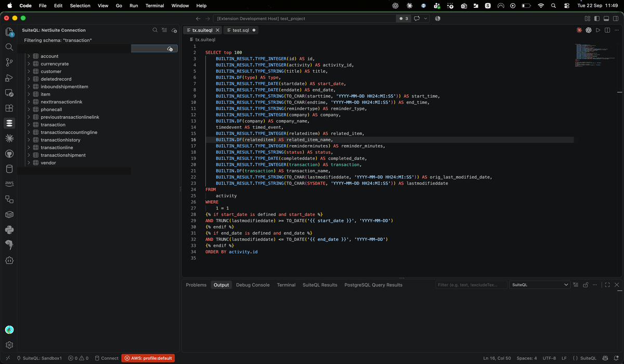This screenshot has height=364, width=624.
Task: Click the Copilot icon in status bar
Action: click(x=605, y=358)
